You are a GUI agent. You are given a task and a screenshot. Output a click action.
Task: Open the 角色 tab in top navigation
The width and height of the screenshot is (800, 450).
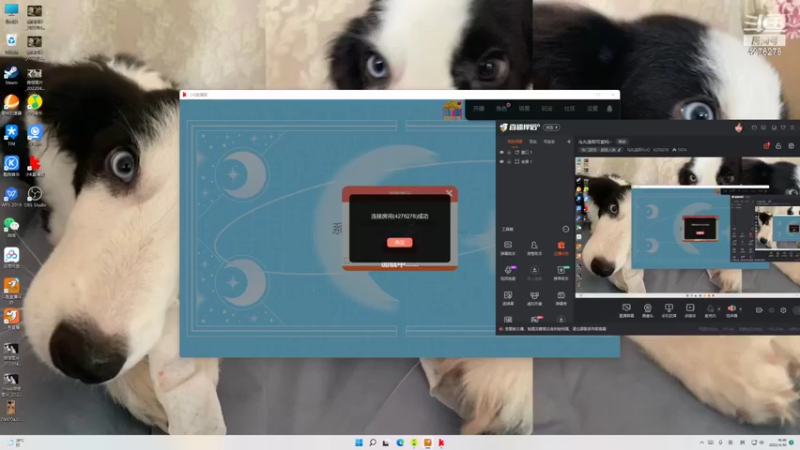click(x=501, y=109)
